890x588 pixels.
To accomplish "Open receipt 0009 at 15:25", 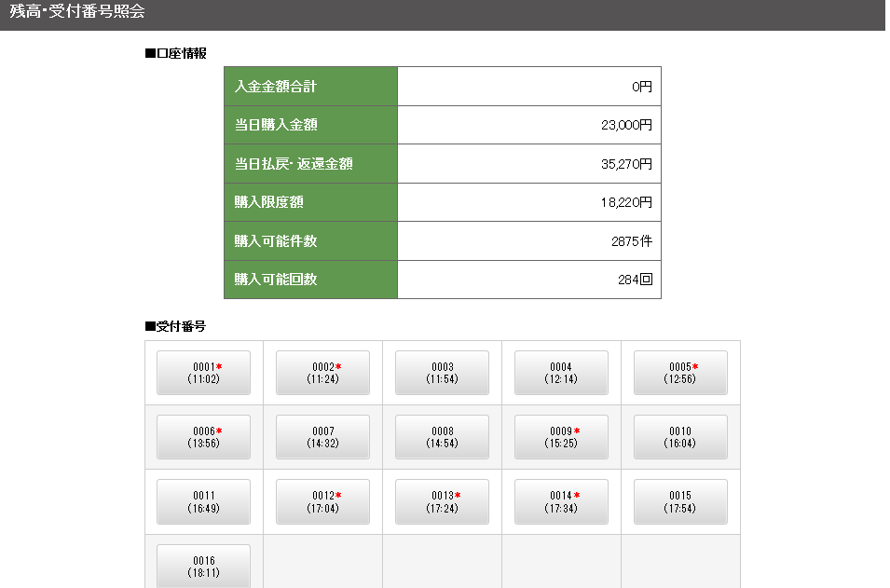I will tap(561, 437).
